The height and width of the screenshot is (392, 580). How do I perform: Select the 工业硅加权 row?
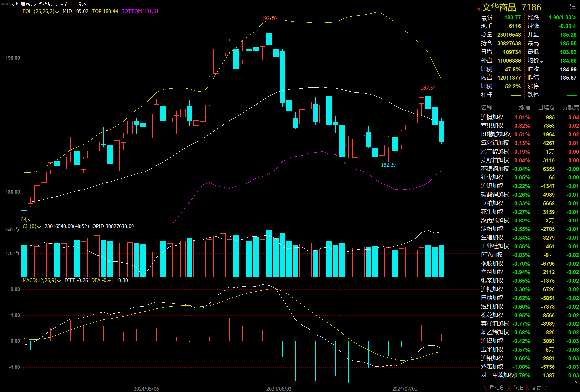click(x=530, y=246)
